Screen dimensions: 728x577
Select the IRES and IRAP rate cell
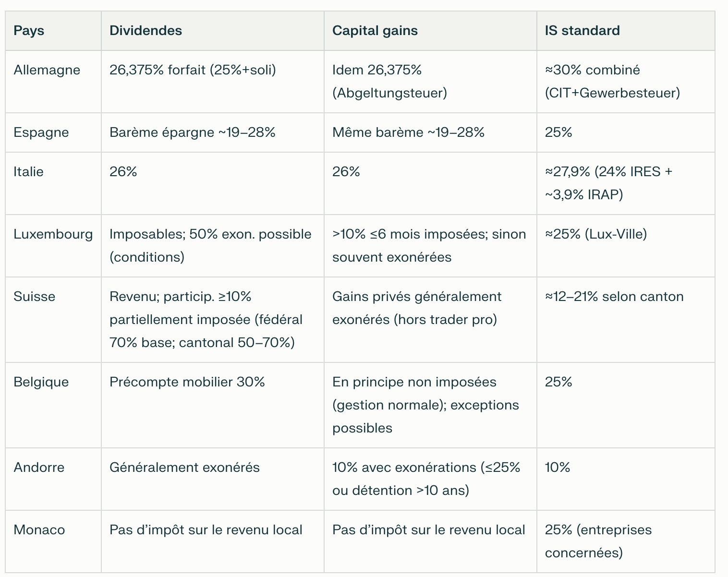click(608, 183)
